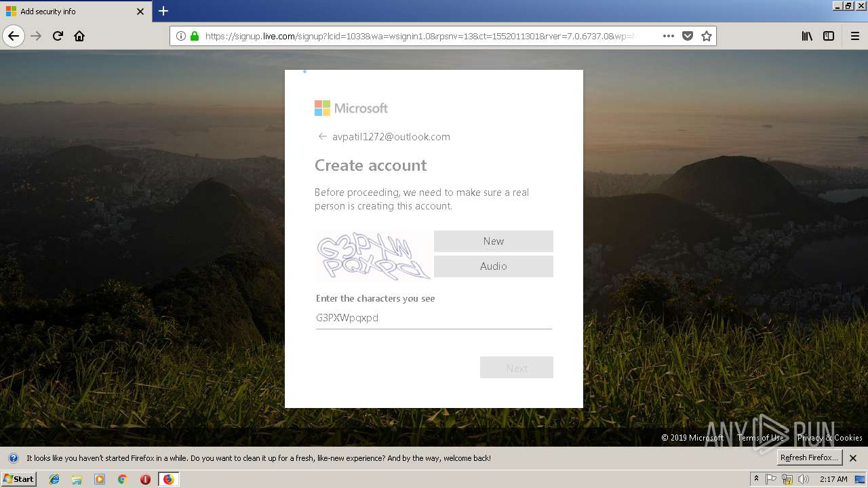The image size is (868, 488).
Task: Open Windows Media Player from taskbar
Action: (x=100, y=479)
